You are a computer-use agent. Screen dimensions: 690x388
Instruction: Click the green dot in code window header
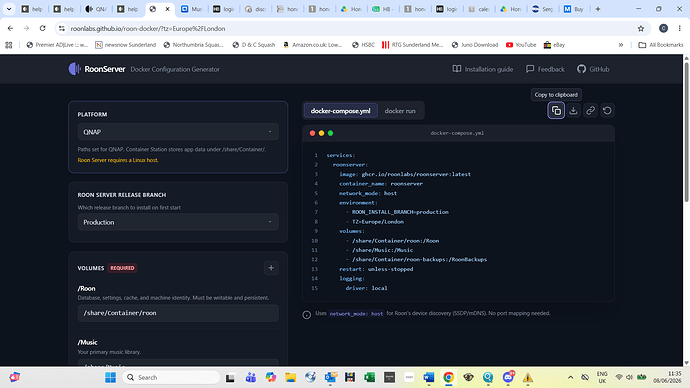(330, 133)
